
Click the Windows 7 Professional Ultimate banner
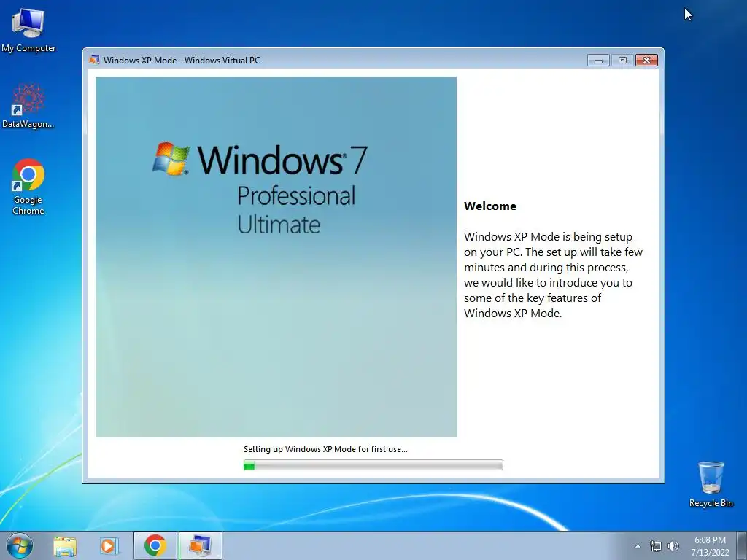(x=276, y=257)
